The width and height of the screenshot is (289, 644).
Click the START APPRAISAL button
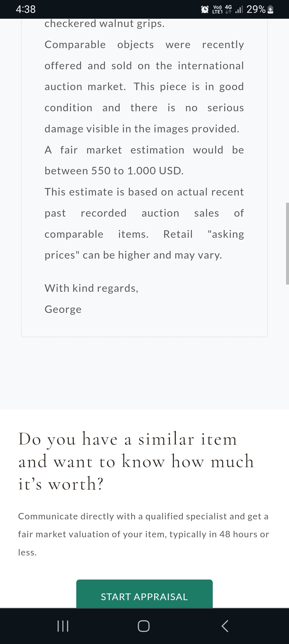tap(144, 597)
